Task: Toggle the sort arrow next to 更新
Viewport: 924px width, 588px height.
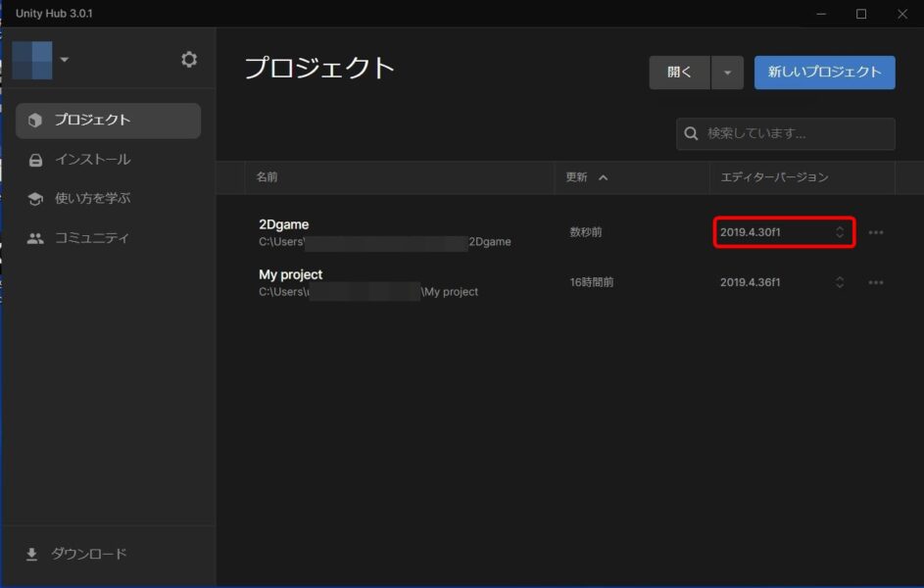Action: tap(603, 177)
